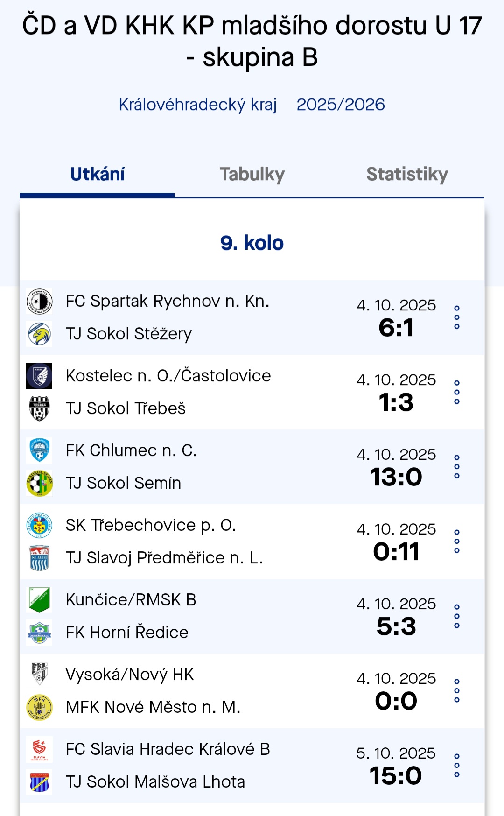Click TJ Sokol Třebeš crest
Viewport: 504px width, 816px height.
[x=40, y=408]
